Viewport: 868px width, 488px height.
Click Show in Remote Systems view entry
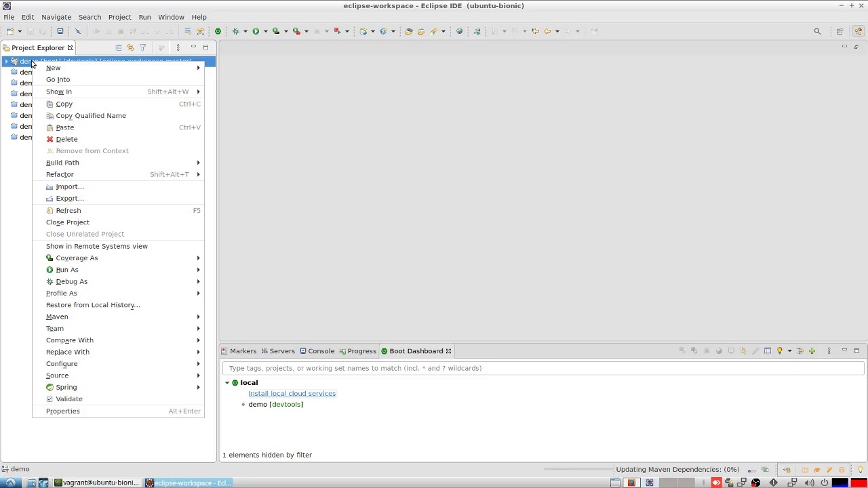[118, 246]
